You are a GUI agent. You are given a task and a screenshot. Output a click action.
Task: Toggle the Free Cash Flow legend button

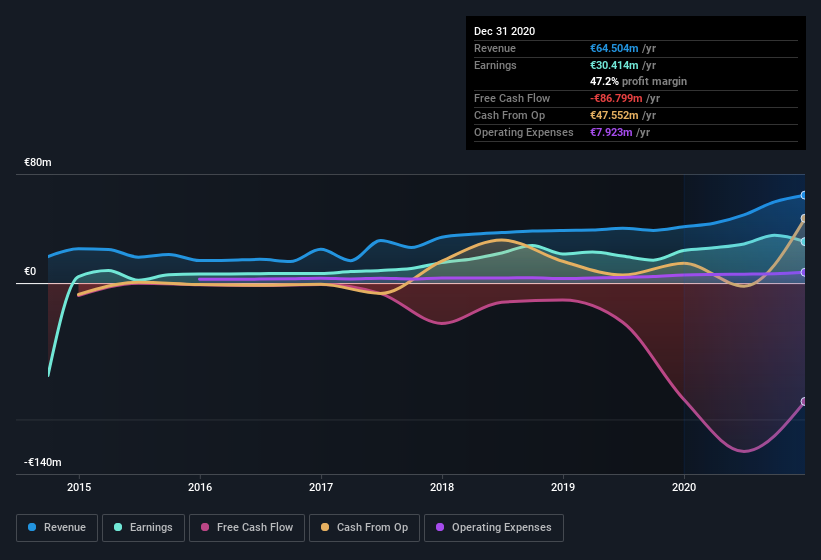point(247,528)
